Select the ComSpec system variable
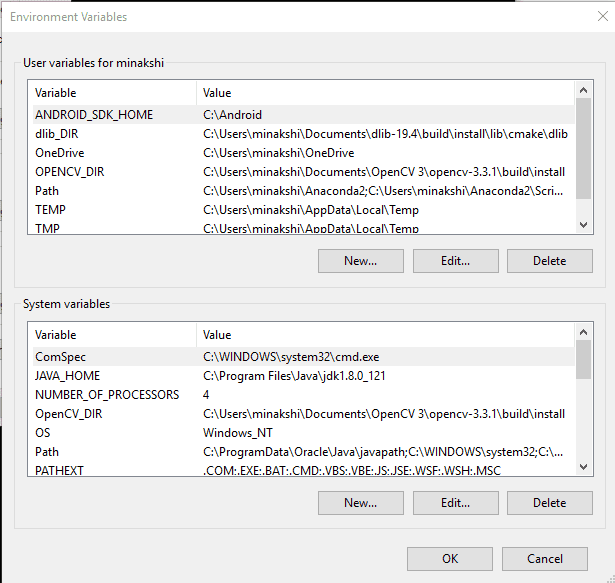 click(304, 357)
